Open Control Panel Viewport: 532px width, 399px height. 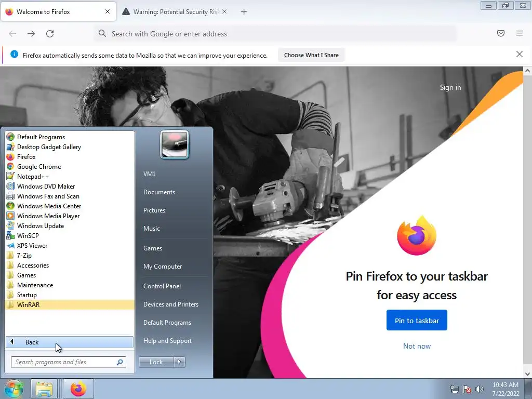(x=162, y=286)
